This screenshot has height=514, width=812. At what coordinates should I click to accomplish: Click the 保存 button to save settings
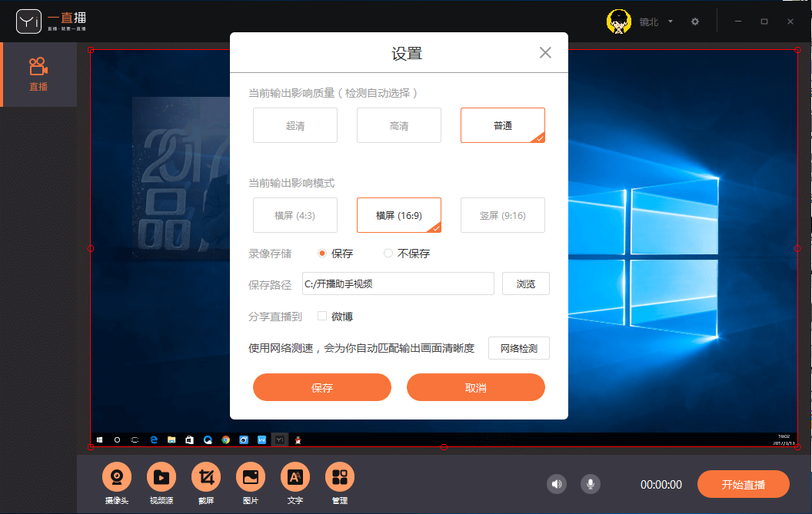(x=321, y=387)
